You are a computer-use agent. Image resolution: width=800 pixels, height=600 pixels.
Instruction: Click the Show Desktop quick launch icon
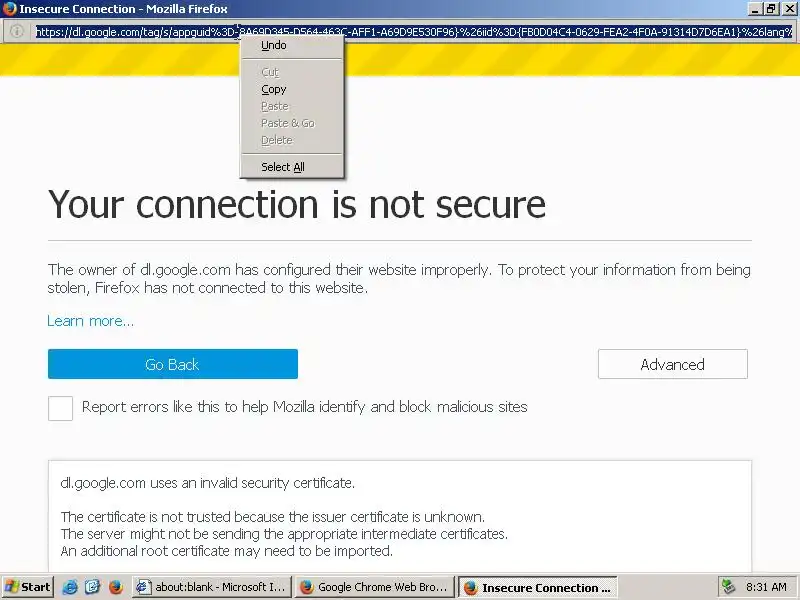[x=93, y=587]
